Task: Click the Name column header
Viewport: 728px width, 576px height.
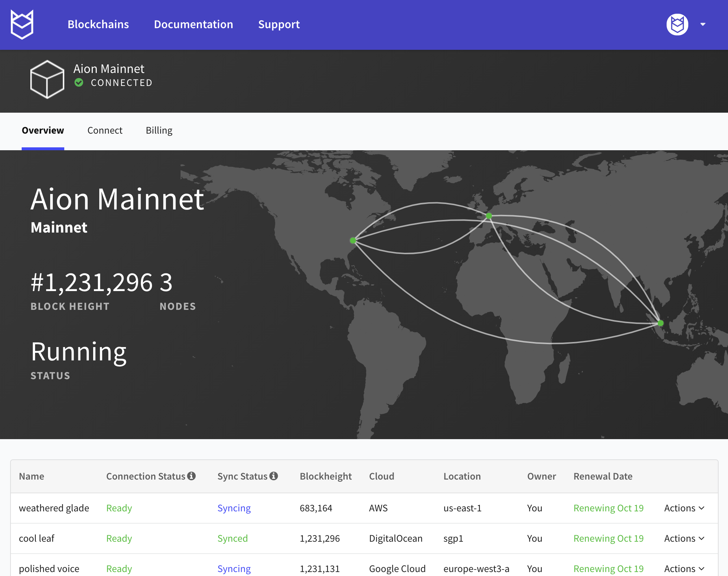Action: [31, 476]
